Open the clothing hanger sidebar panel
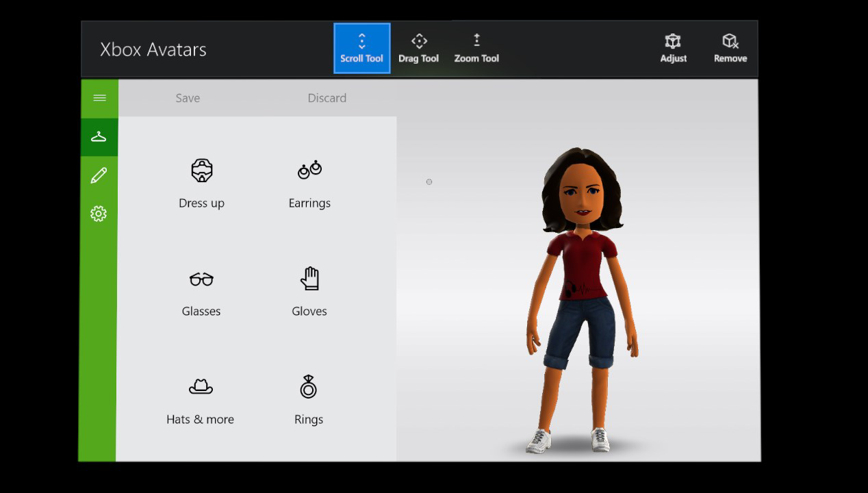 point(99,136)
